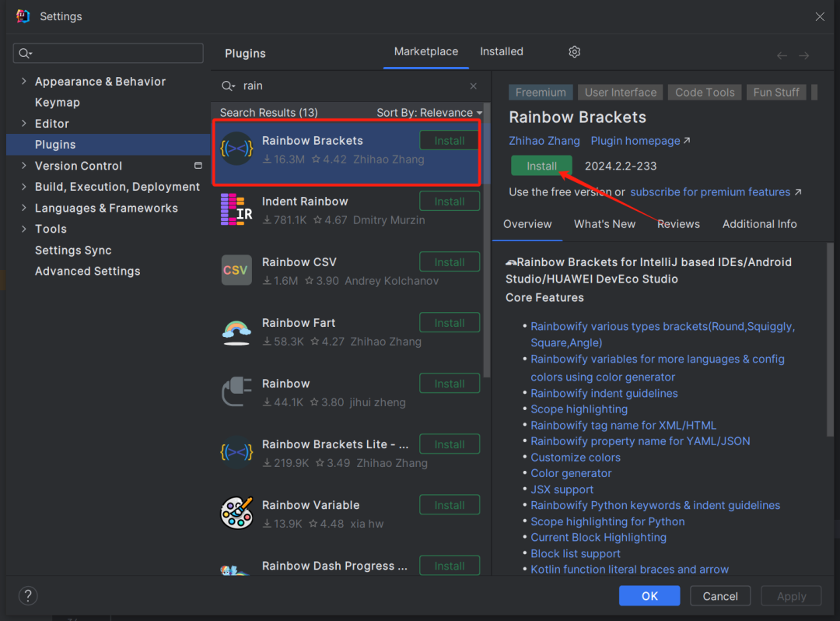Open the Sort By Relevance dropdown
The image size is (840, 621).
pos(429,113)
